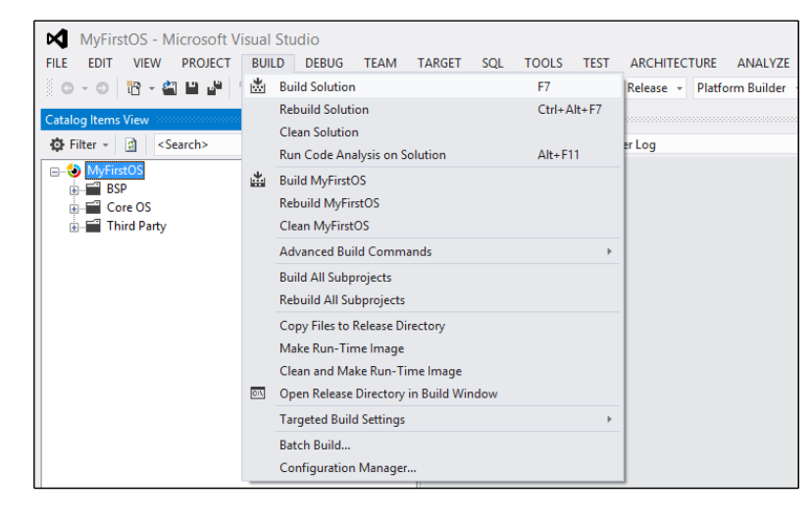Open the Batch Build dialog
812x526 pixels.
[x=432, y=446]
